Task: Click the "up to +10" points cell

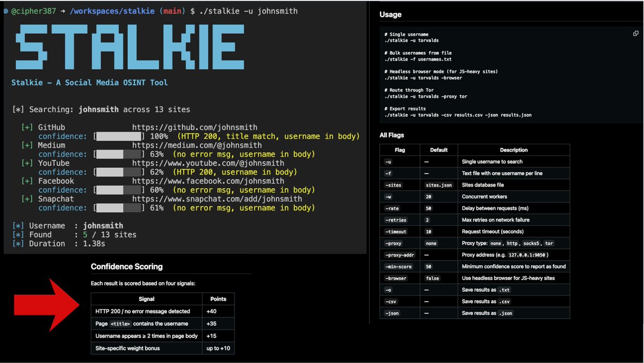Action: coord(218,348)
